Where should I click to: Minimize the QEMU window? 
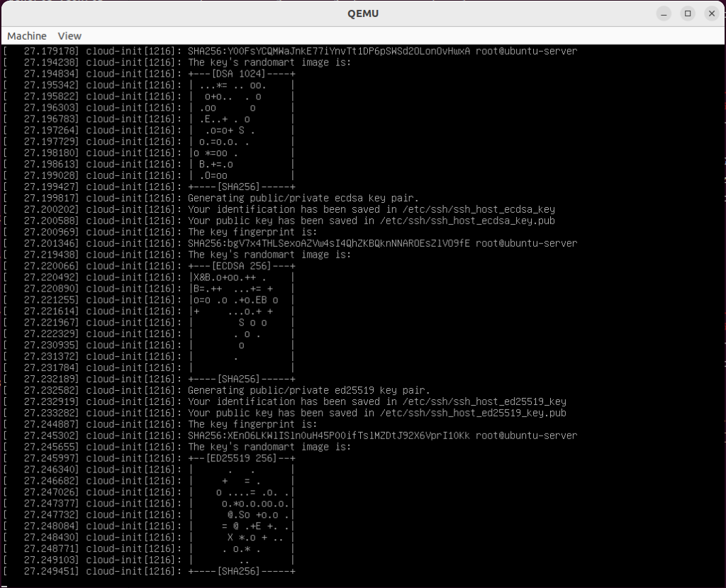click(664, 13)
